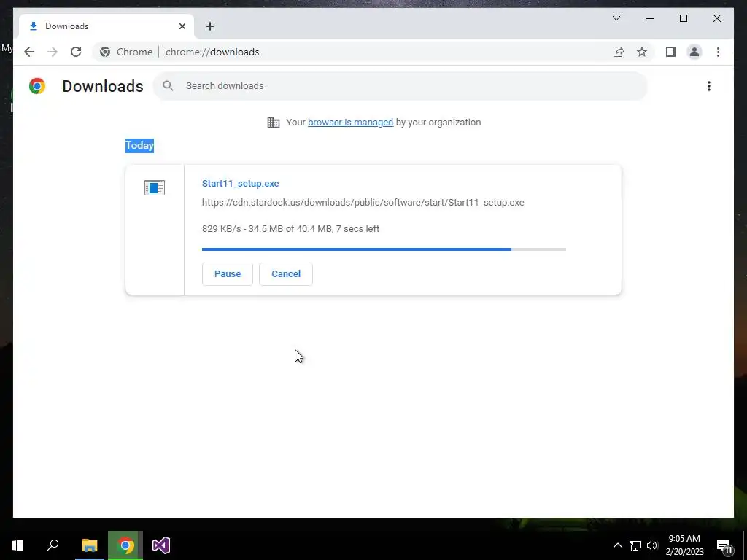Focus the Search downloads field
The image size is (747, 560).
pos(400,86)
